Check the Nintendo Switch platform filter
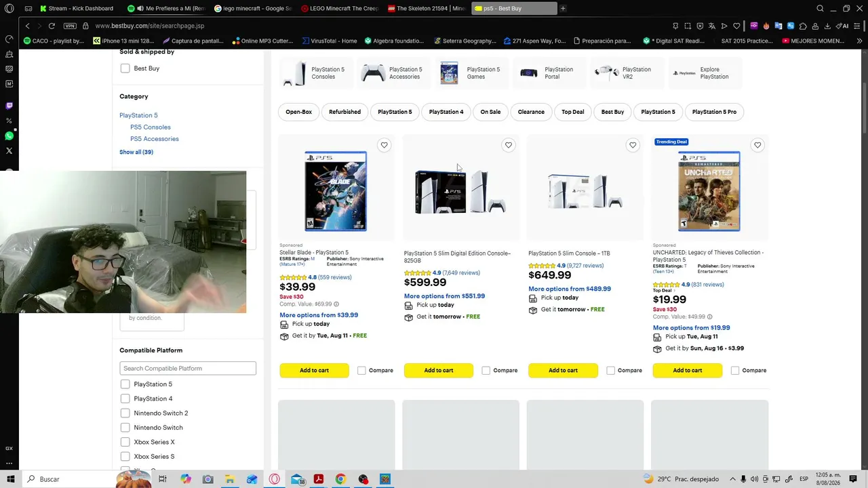The image size is (868, 488). 125,428
